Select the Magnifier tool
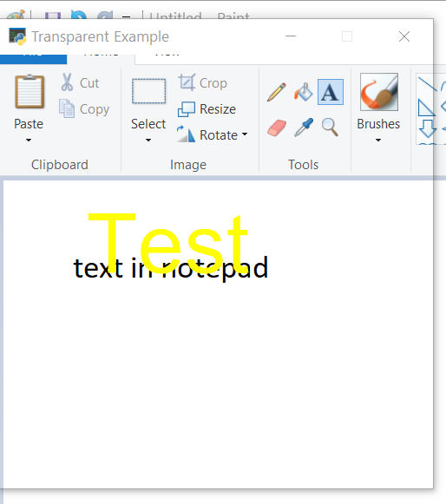This screenshot has width=446, height=504. point(330,128)
